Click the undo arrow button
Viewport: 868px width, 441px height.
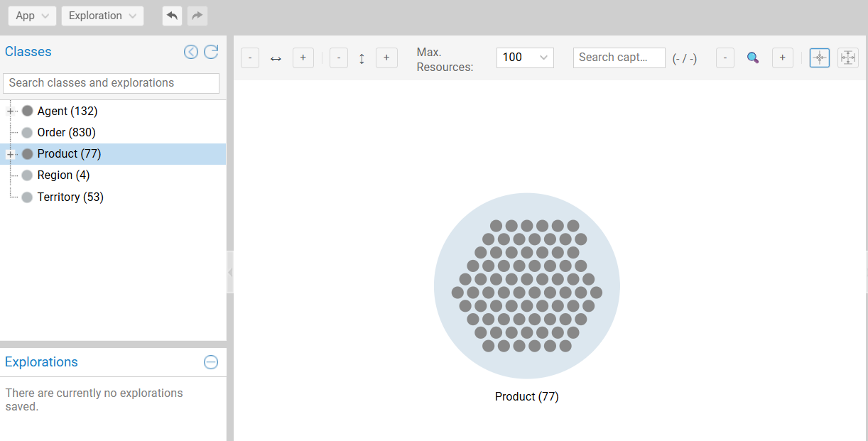pos(172,16)
